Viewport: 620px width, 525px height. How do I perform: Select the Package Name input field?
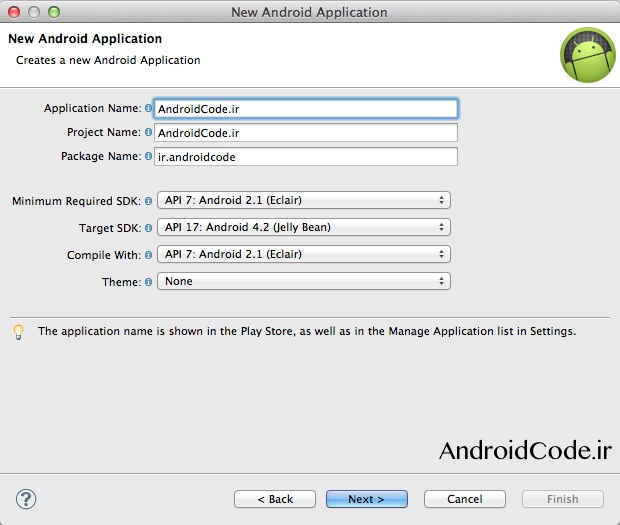(306, 157)
